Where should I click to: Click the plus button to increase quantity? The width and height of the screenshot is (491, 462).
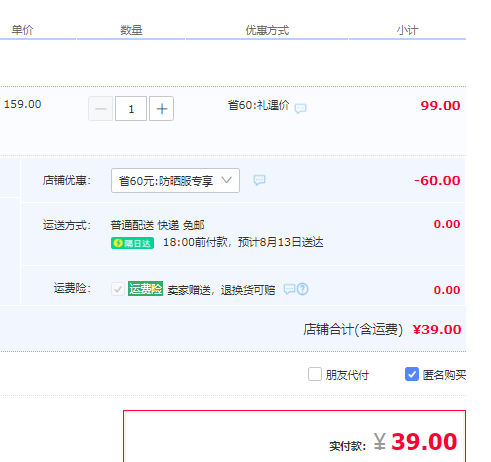[x=161, y=109]
